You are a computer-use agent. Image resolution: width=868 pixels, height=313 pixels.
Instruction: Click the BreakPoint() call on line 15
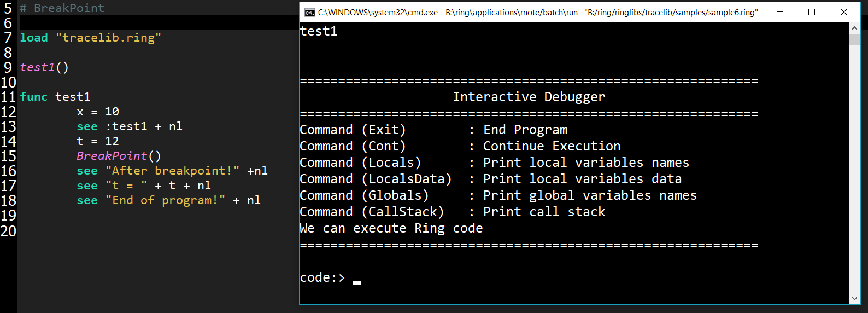pyautogui.click(x=119, y=156)
